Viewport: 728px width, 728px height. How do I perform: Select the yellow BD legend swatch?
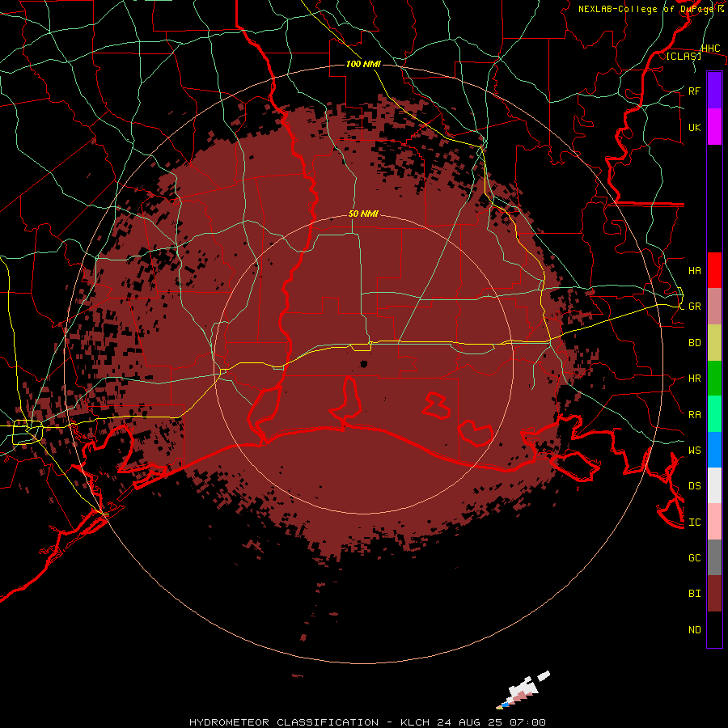(x=714, y=342)
